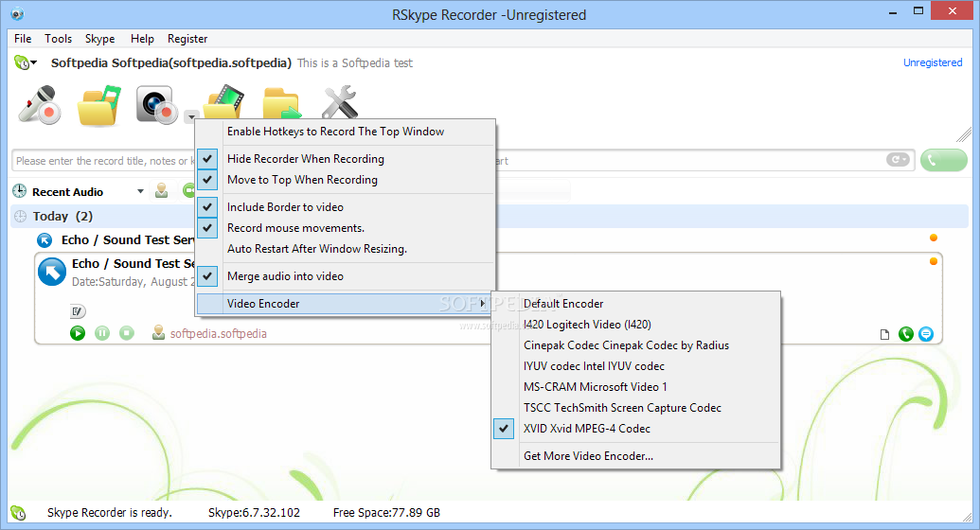This screenshot has width=980, height=530.
Task: Toggle Record mouse movements option
Action: coord(346,227)
